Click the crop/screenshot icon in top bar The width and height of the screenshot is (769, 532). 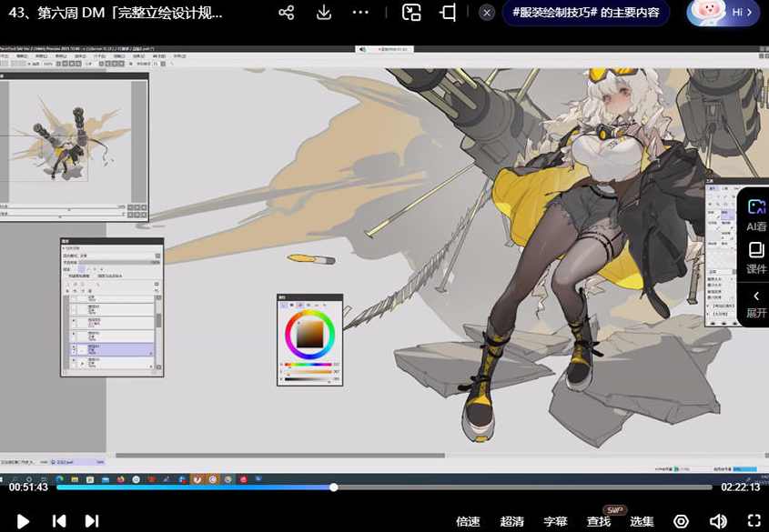[x=448, y=13]
